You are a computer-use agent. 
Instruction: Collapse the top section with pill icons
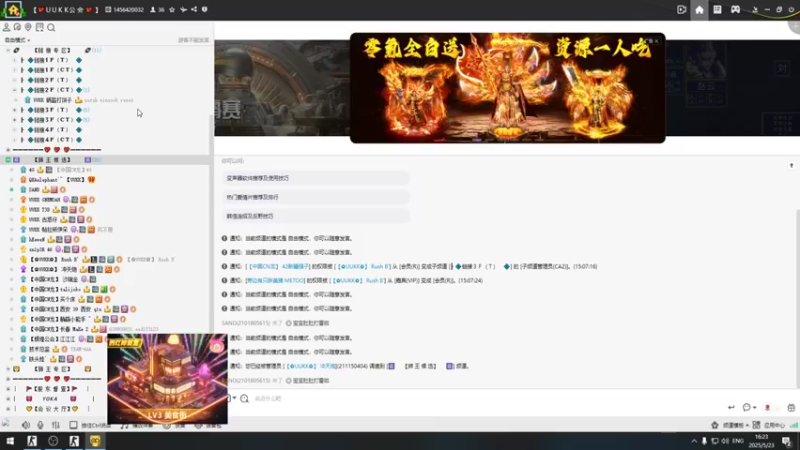point(8,50)
